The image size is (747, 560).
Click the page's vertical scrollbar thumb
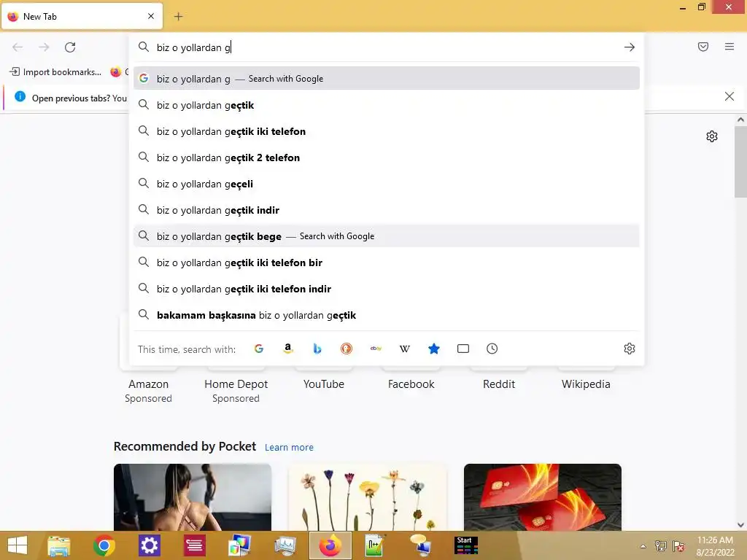[x=740, y=162]
